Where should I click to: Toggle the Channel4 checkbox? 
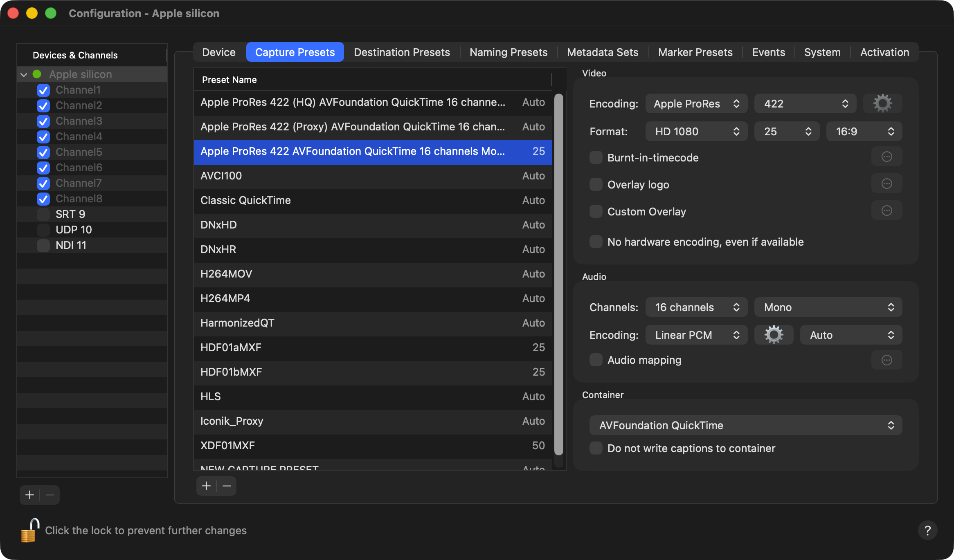point(43,137)
